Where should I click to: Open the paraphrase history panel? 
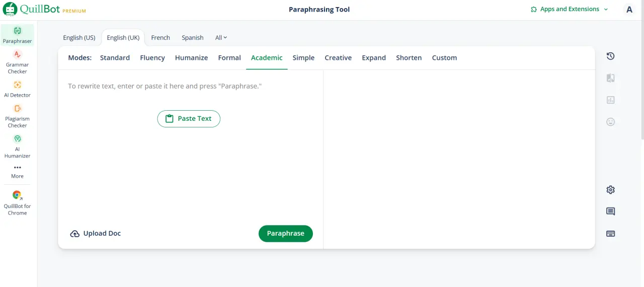point(610,56)
